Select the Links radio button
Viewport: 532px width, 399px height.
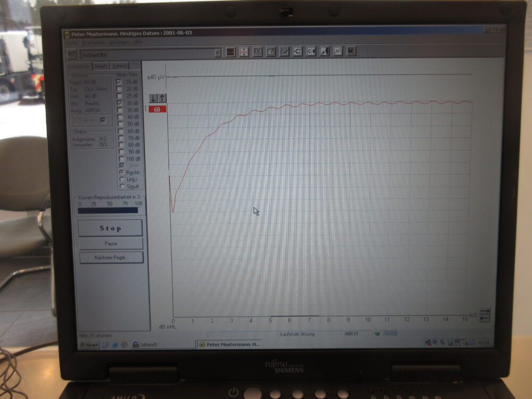(122, 179)
